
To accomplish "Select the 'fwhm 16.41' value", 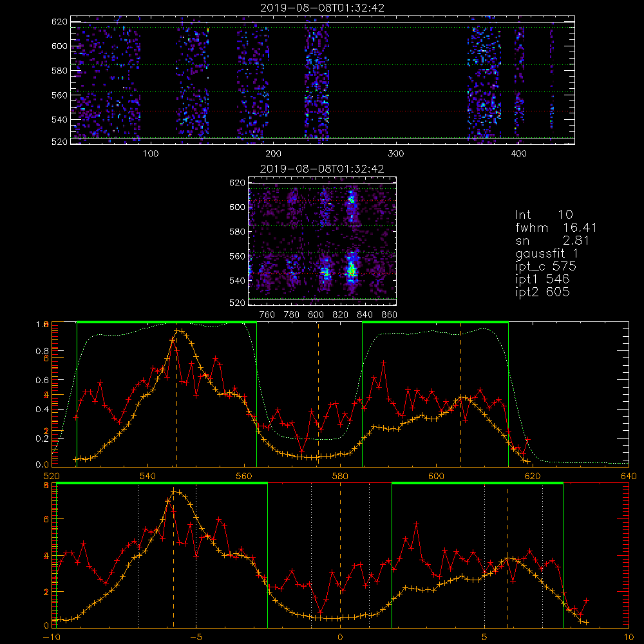I will pos(556,227).
